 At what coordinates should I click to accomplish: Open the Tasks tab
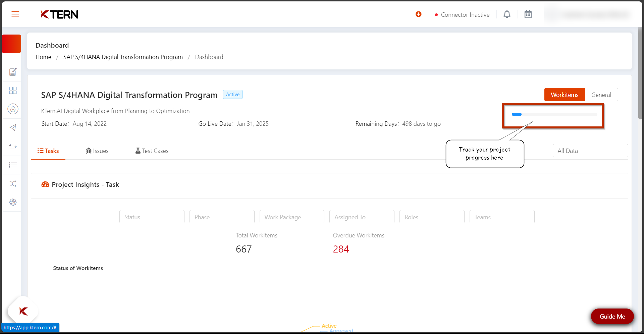(48, 151)
